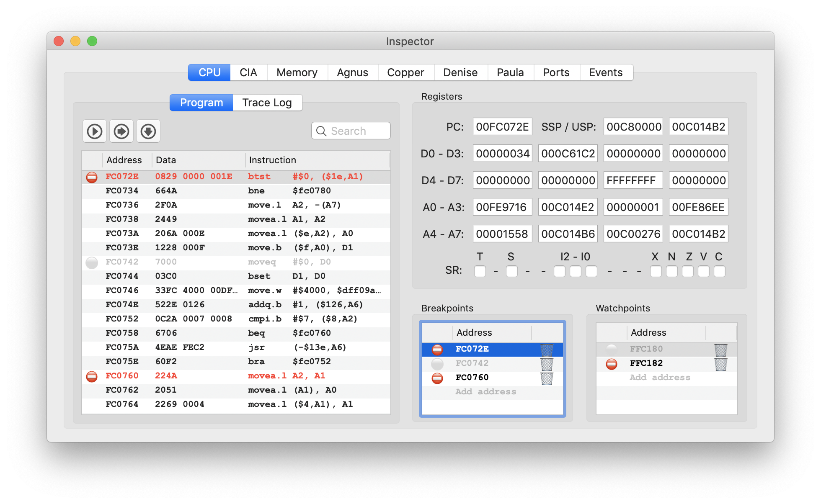The height and width of the screenshot is (504, 821).
Task: Open the Events tab
Action: pos(606,72)
